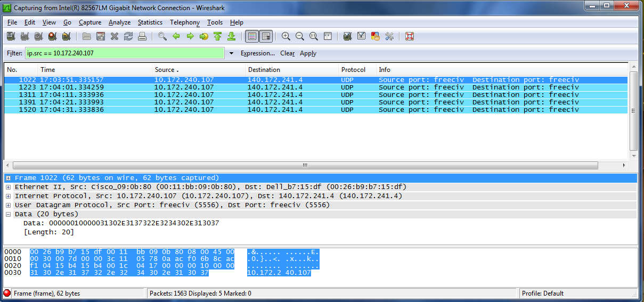
Task: Click capture status red icon in status bar
Action: point(7,293)
